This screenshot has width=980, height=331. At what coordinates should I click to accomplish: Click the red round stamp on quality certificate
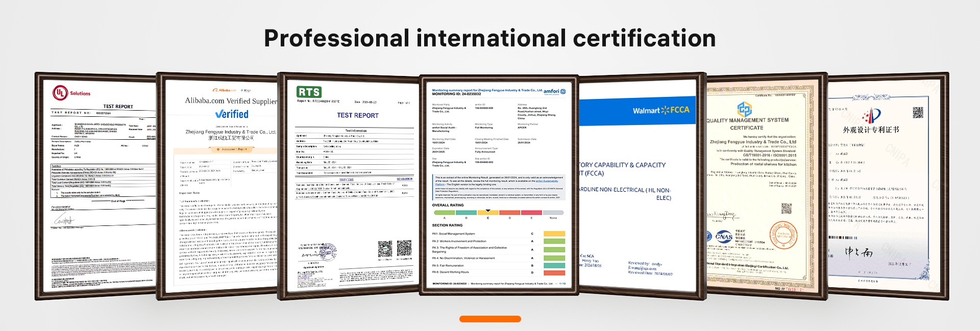(783, 236)
